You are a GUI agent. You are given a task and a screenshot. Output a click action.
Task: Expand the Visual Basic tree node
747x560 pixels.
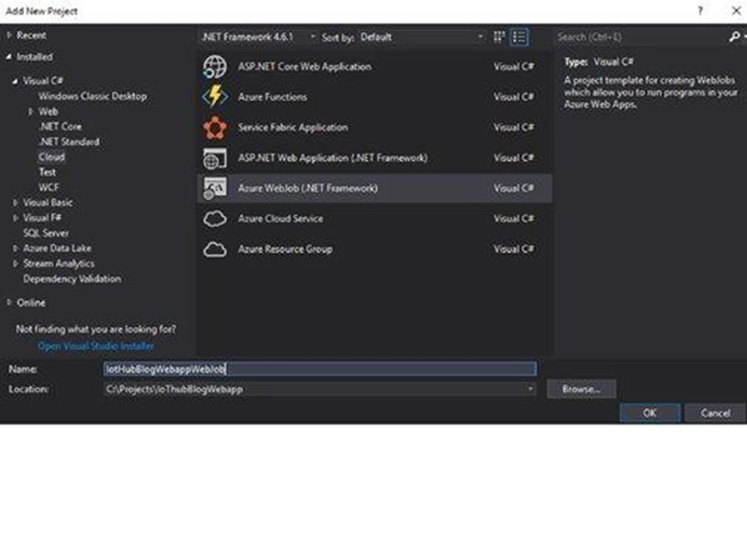pyautogui.click(x=16, y=203)
